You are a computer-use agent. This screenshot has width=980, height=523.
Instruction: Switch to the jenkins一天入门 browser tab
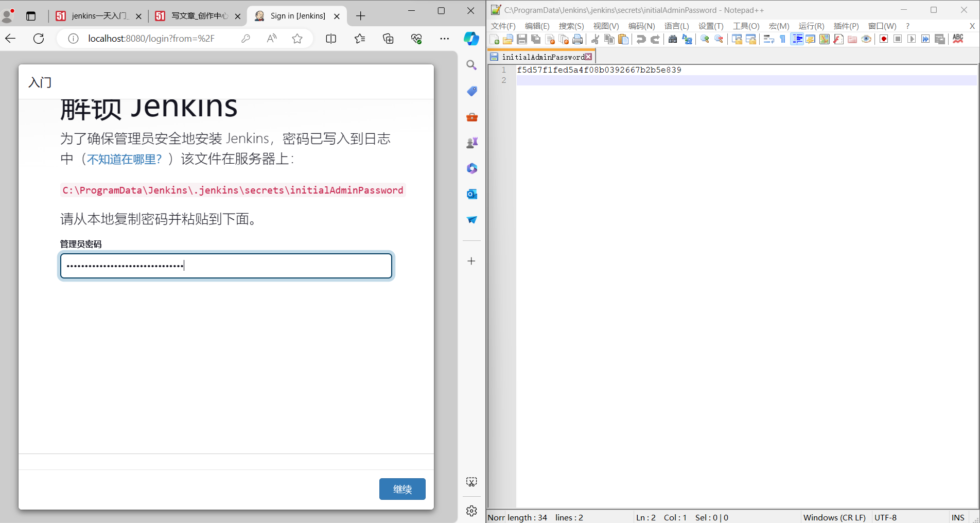pos(98,16)
